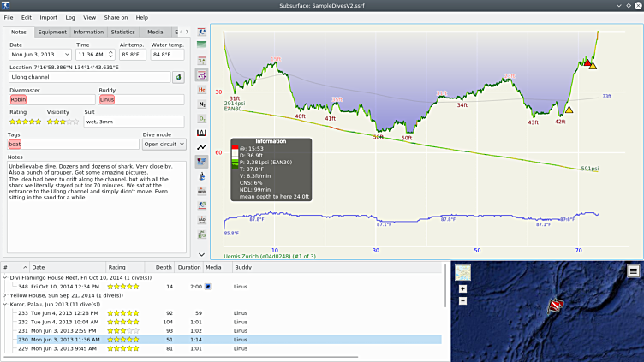Viewport: 644px width, 362px height.
Task: Click the heart rate zigzag line icon
Action: coord(202,147)
